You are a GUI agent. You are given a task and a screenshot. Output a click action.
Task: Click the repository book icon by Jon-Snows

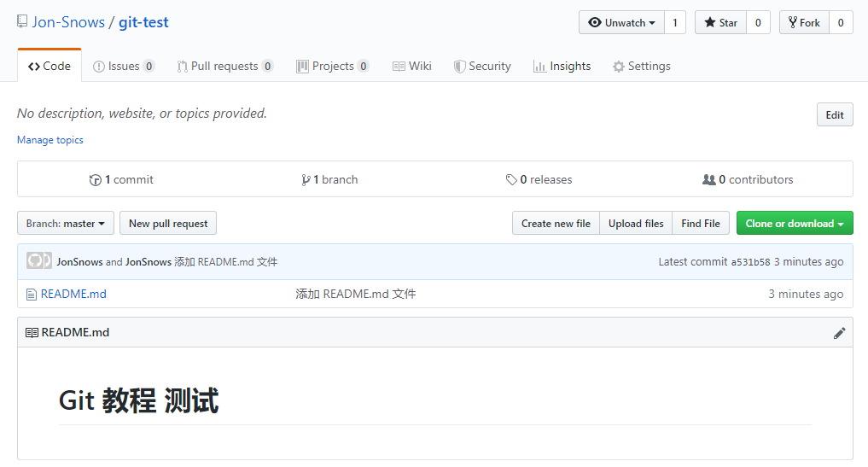[x=22, y=22]
